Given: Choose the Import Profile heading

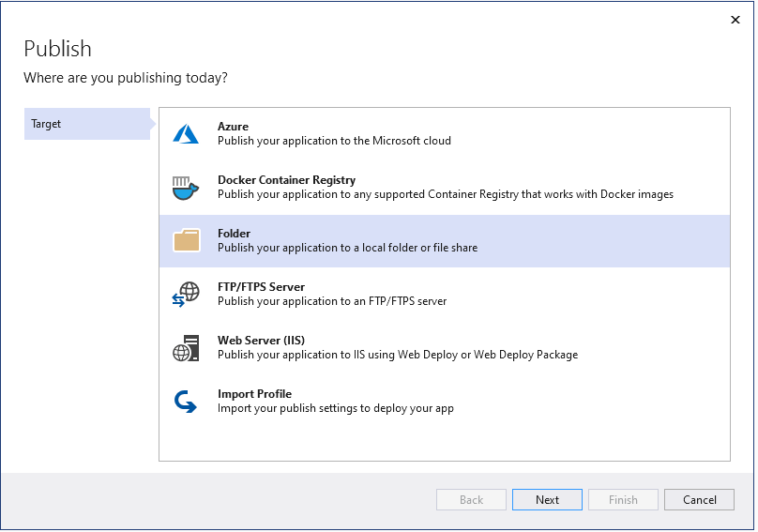Looking at the screenshot, I should 255,394.
